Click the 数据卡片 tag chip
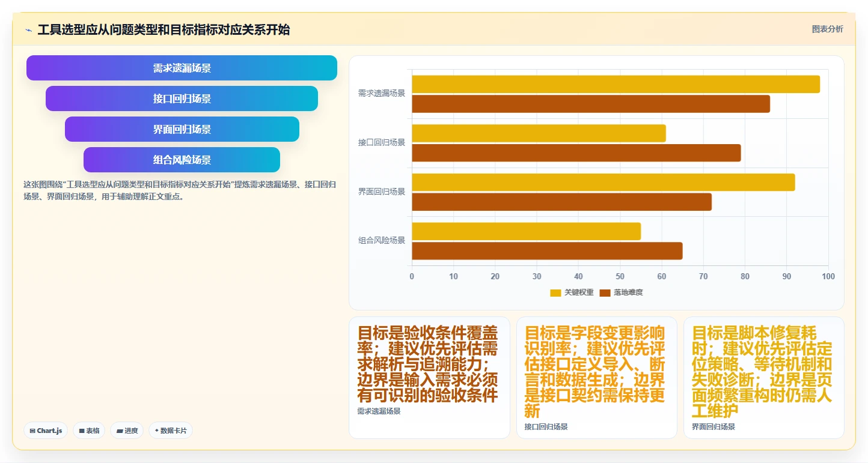The image size is (868, 463). [x=171, y=431]
